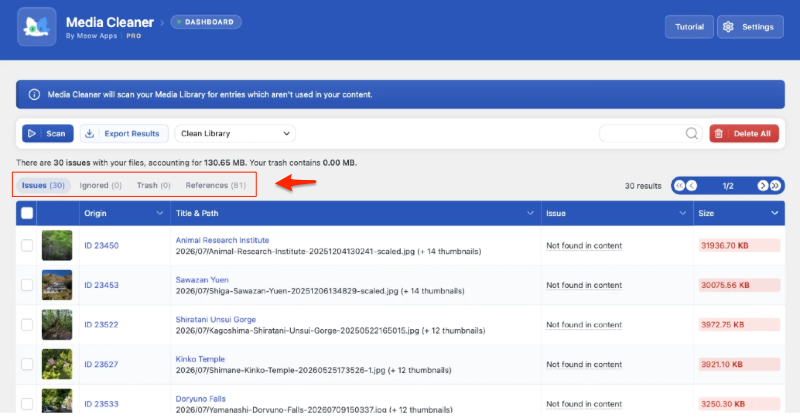Click the 1/2 page indicator
The width and height of the screenshot is (800, 418).
point(728,186)
